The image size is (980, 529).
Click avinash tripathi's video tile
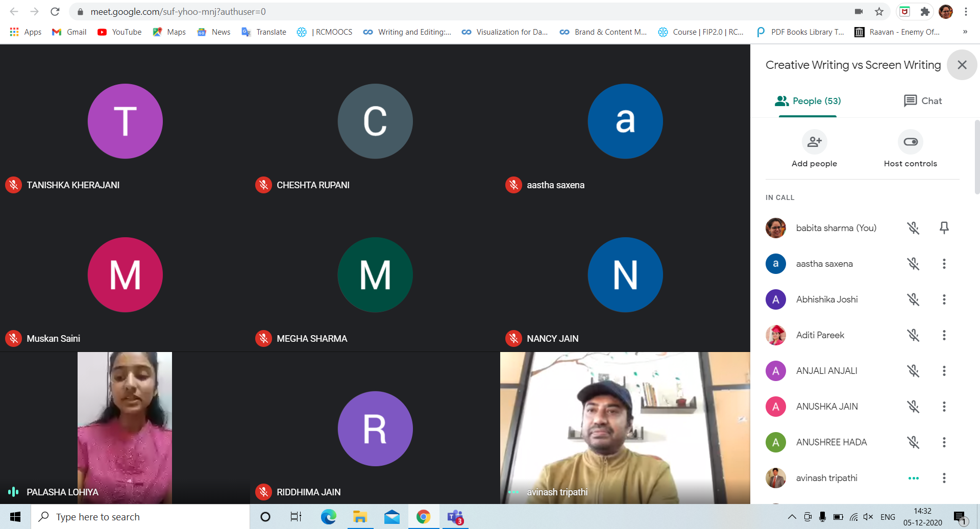pos(625,427)
